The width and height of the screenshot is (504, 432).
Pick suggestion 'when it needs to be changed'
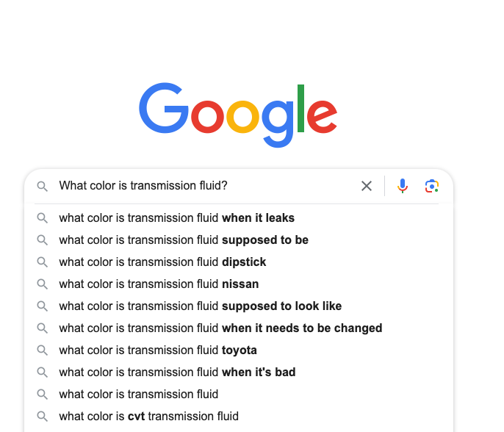click(239, 328)
